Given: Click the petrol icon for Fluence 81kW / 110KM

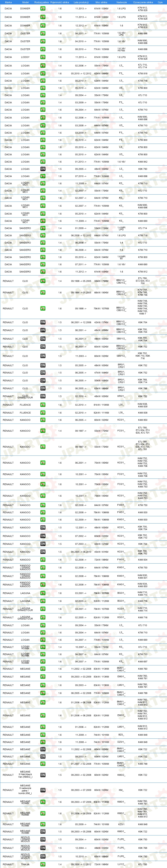Looking at the screenshot, I should tap(42, 405).
